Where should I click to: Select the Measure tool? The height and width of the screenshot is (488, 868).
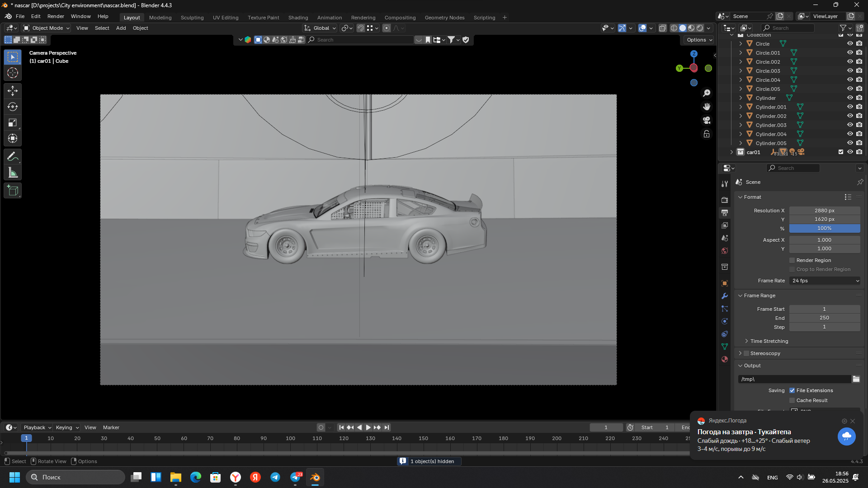tap(13, 173)
